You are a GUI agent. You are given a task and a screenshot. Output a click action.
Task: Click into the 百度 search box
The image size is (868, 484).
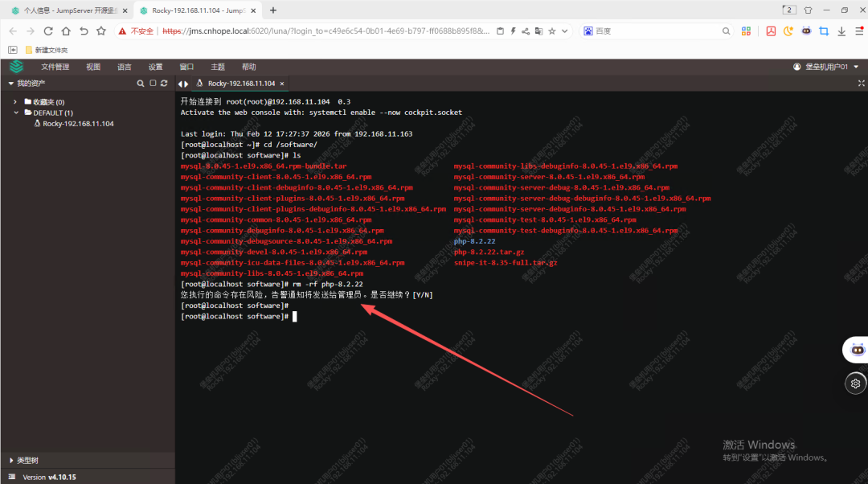coord(657,31)
